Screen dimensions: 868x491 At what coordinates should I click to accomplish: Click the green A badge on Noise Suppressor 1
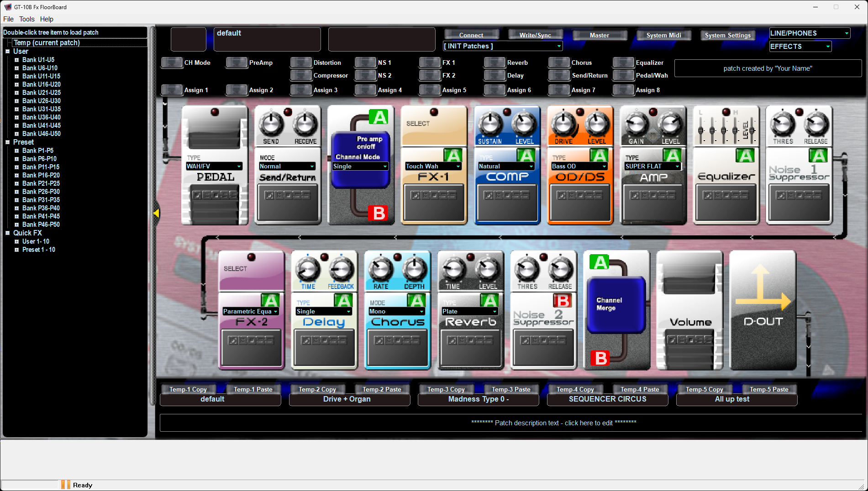[x=818, y=156]
